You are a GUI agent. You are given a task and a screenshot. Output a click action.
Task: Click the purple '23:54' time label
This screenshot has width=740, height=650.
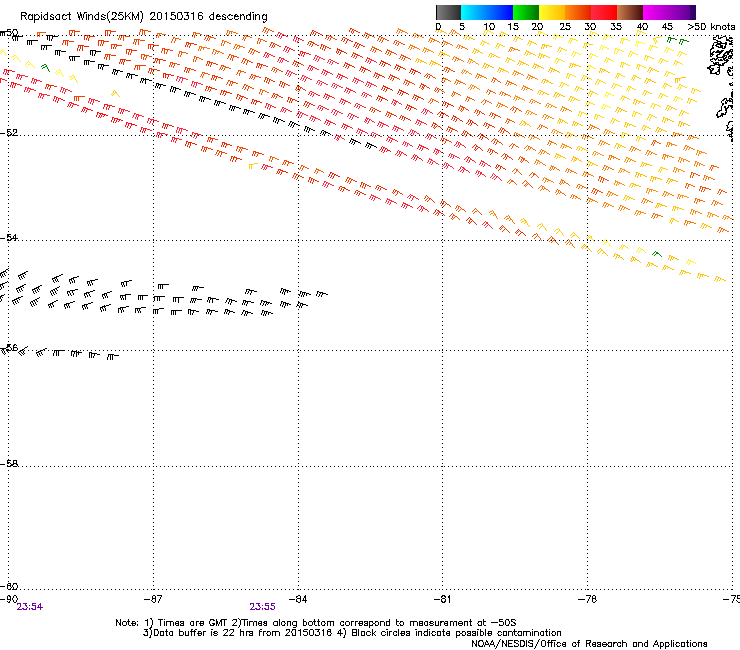point(30,607)
